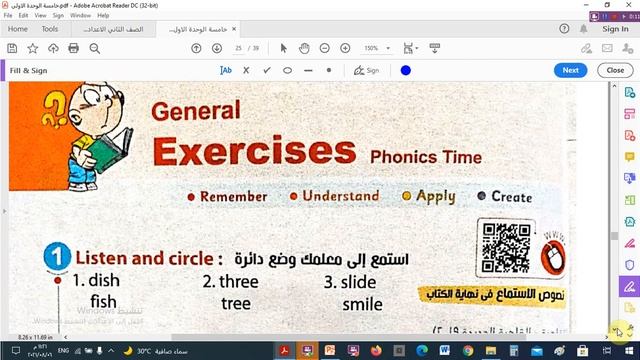This screenshot has height=360, width=640.
Task: Open Adobe Acrobat in the taskbar
Action: [x=284, y=351]
